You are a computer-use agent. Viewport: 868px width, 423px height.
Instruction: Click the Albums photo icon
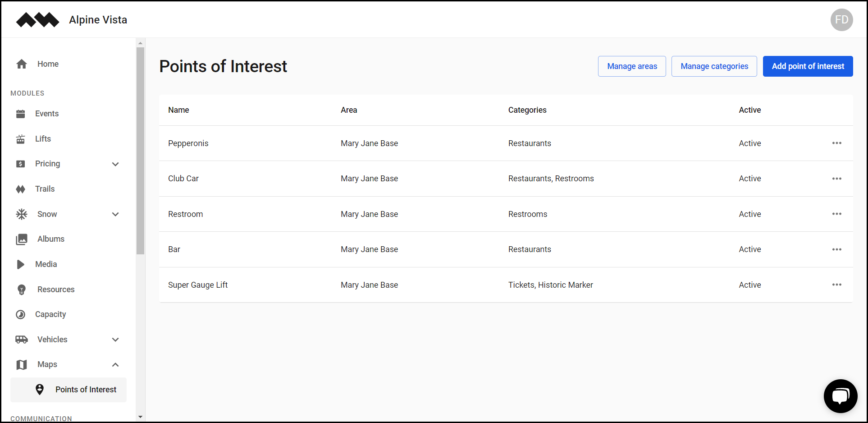(x=22, y=239)
